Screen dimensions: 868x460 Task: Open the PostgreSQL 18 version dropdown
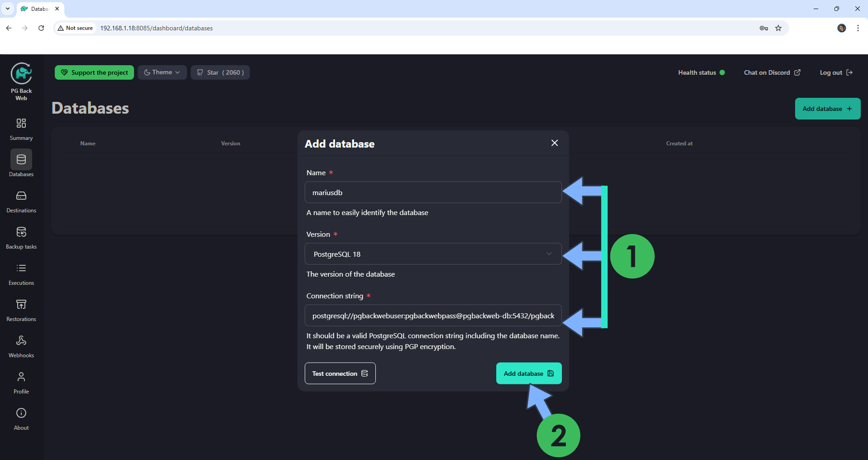pyautogui.click(x=433, y=254)
